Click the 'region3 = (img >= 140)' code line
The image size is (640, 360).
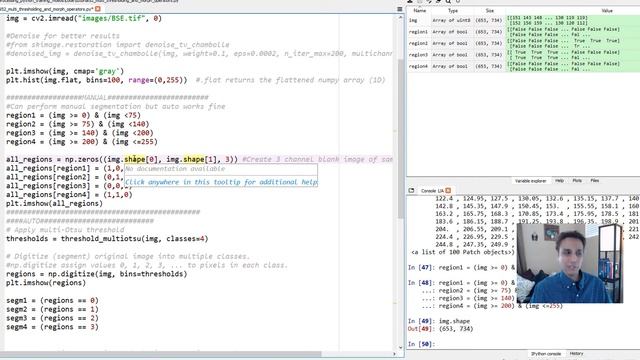(80, 133)
